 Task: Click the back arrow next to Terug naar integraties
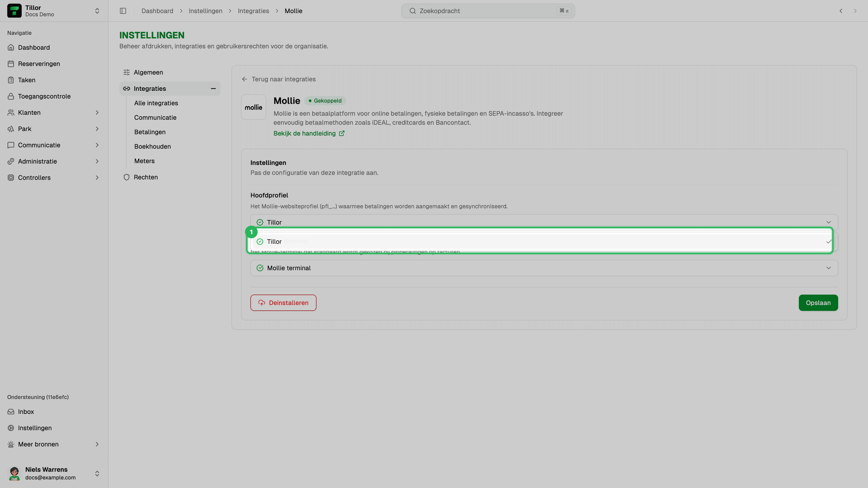click(x=244, y=79)
